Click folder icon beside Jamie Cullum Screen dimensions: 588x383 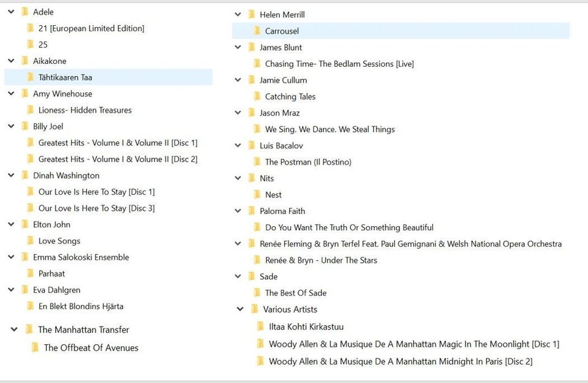pos(252,80)
